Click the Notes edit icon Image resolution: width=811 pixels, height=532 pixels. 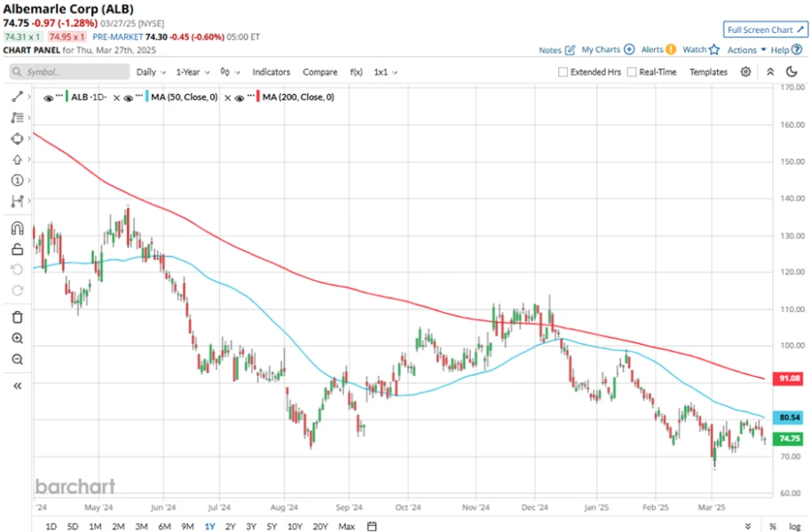[570, 50]
